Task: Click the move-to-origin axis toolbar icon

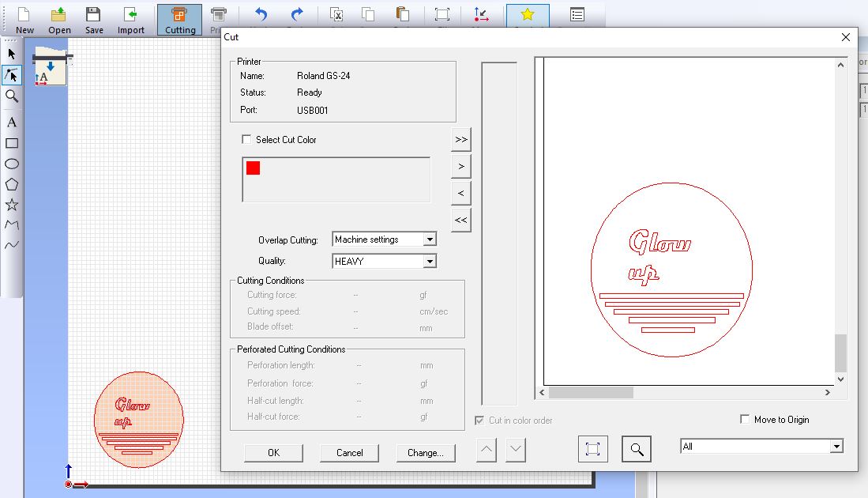Action: [x=481, y=15]
